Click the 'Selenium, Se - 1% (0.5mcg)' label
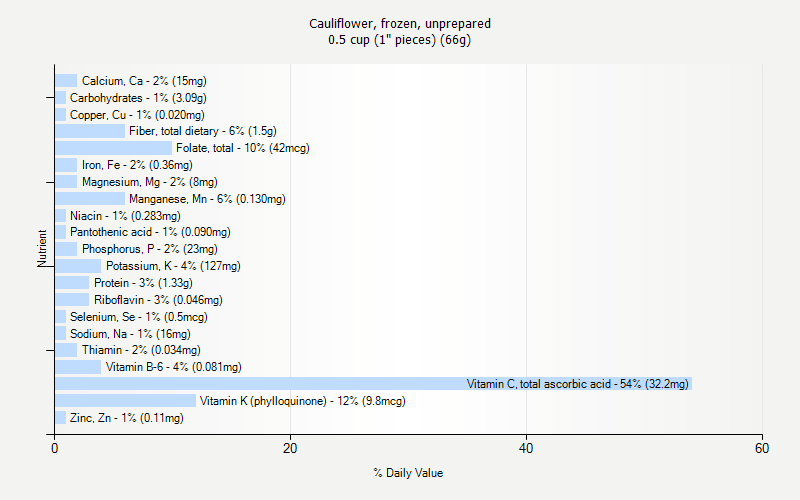800x500 pixels. (x=139, y=317)
